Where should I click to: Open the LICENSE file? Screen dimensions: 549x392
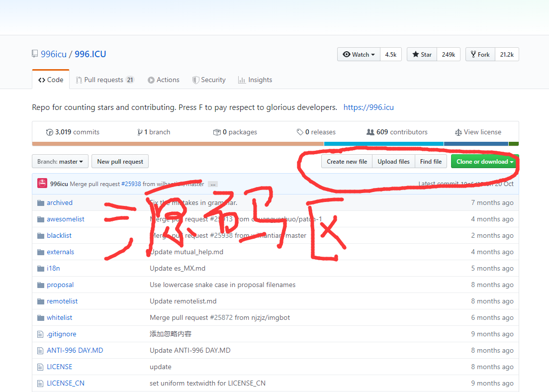point(60,367)
